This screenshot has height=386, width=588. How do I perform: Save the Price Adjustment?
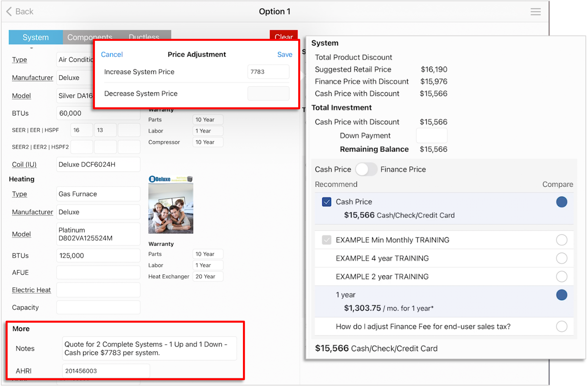pyautogui.click(x=285, y=54)
